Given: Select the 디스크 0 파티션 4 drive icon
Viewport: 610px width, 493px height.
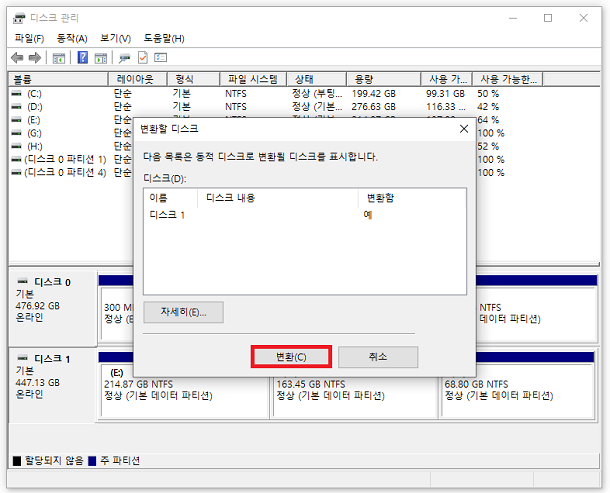Looking at the screenshot, I should click(16, 172).
